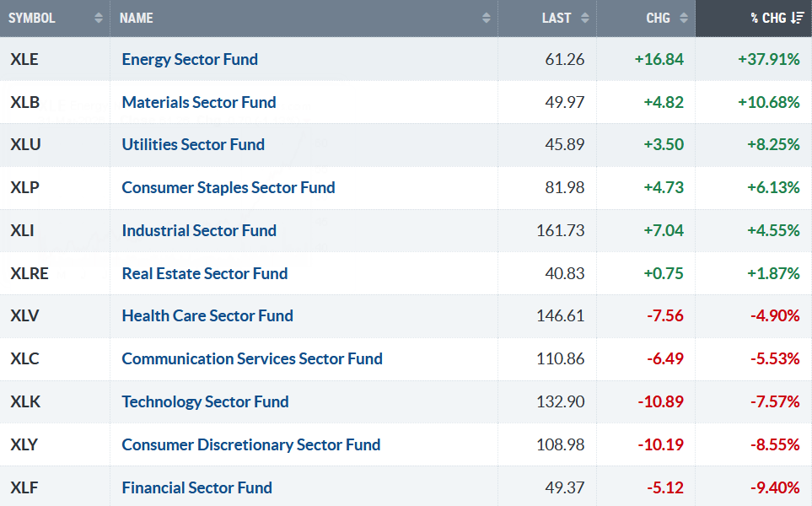Image resolution: width=812 pixels, height=506 pixels.
Task: Toggle the % CHG descending sort icon
Action: [x=798, y=19]
